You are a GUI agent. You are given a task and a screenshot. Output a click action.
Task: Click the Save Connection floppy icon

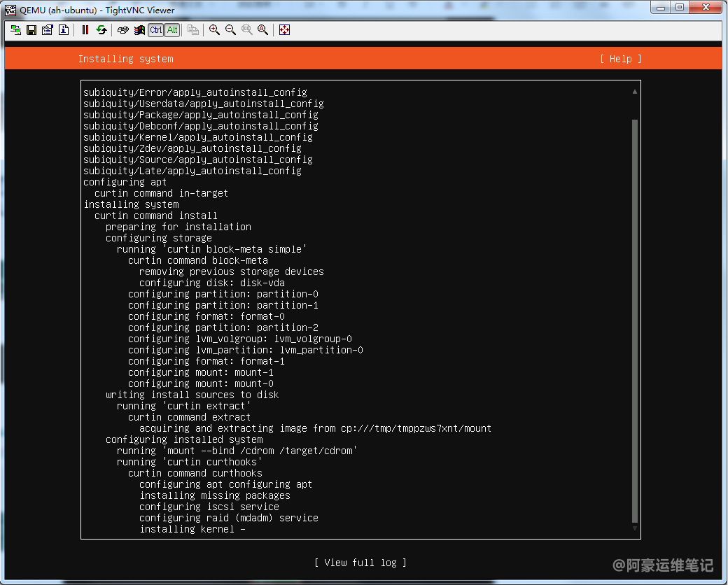(31, 30)
